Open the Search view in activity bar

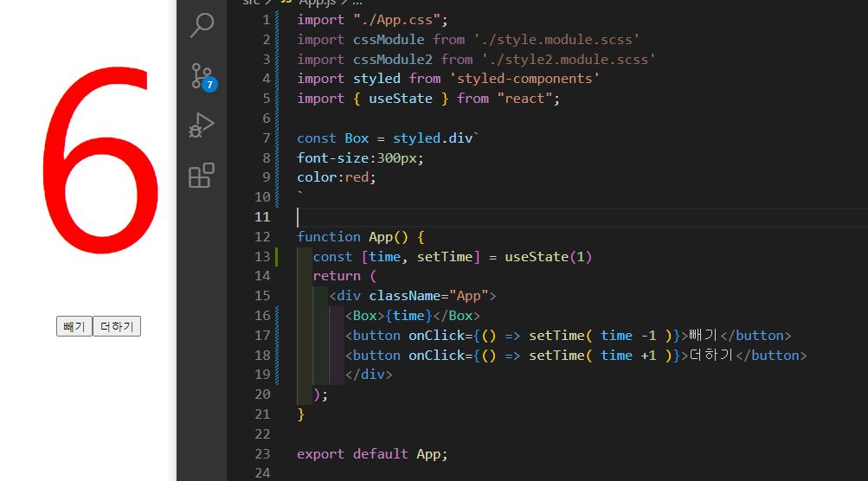pos(202,25)
